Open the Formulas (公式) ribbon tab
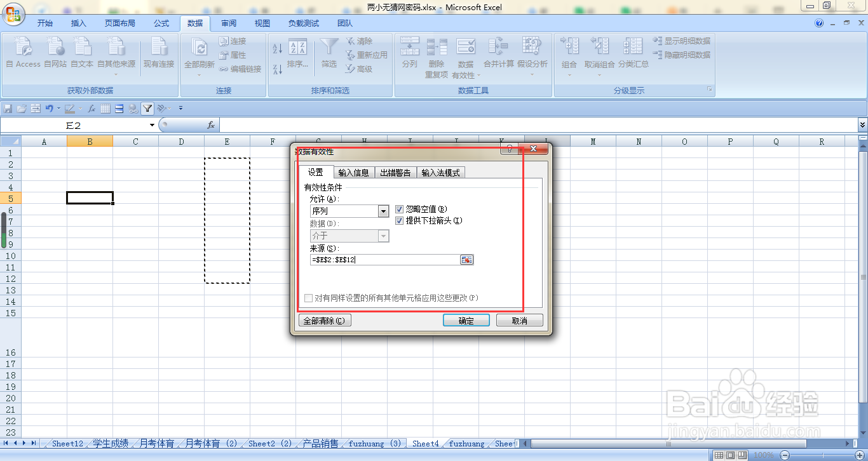Screen dimensions: 868x461 (161, 23)
